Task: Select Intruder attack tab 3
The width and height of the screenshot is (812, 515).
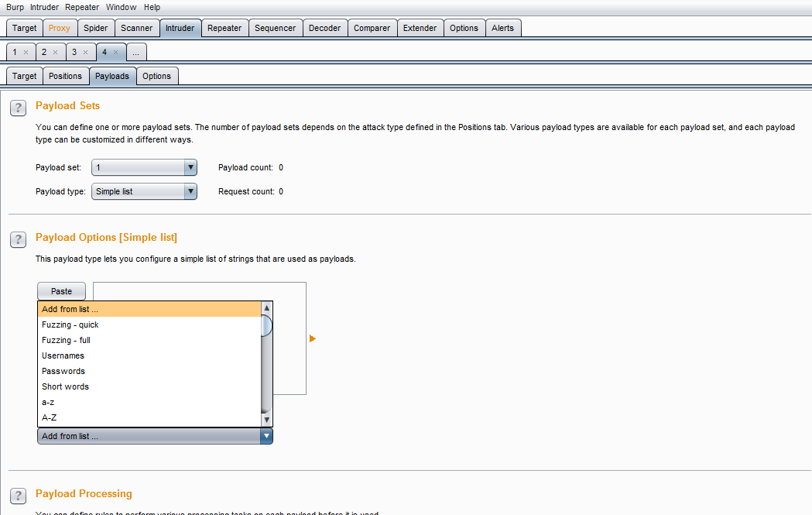Action: pyautogui.click(x=75, y=53)
